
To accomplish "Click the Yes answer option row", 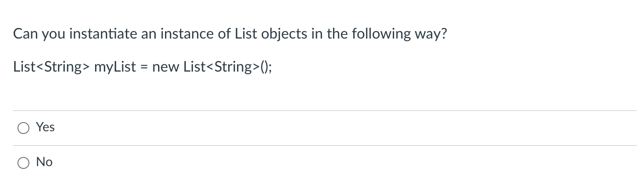I will 325,128.
